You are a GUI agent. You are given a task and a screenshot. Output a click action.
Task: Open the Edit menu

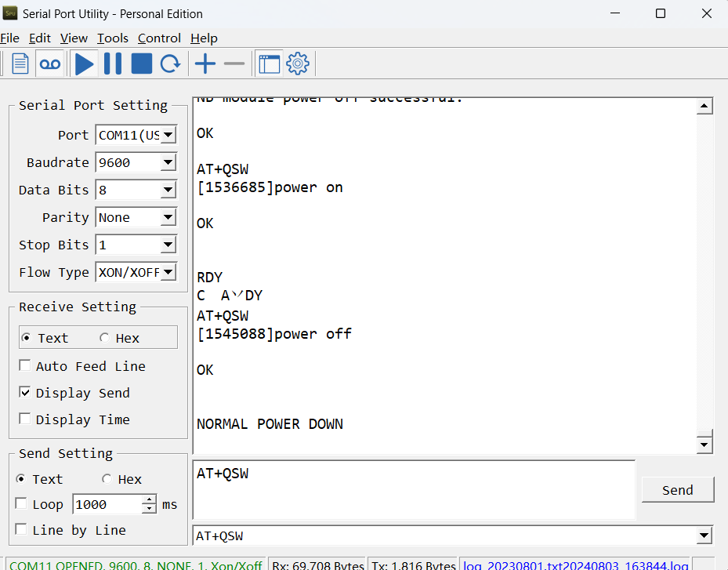(x=40, y=38)
